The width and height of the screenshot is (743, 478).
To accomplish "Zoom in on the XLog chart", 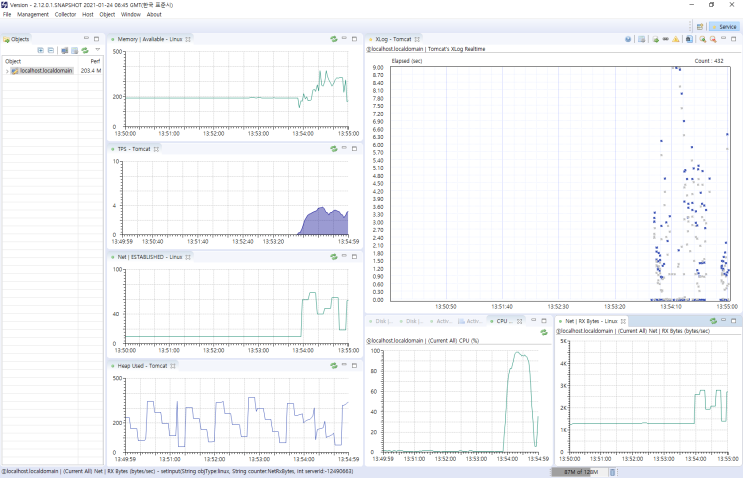I will pos(701,39).
